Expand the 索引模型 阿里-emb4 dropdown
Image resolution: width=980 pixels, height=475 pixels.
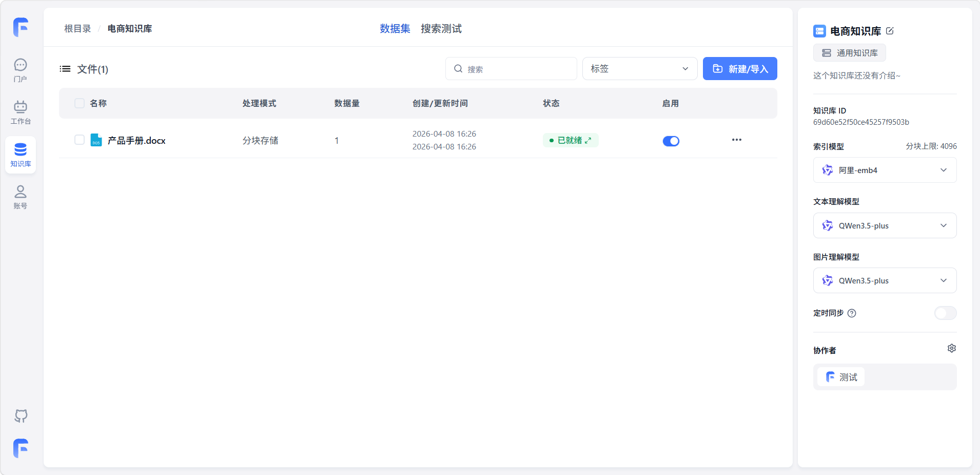point(885,170)
